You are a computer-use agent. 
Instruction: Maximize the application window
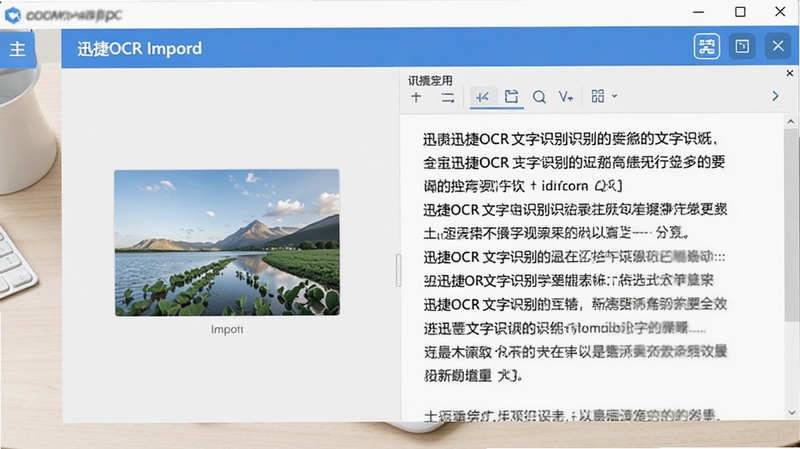[x=740, y=12]
